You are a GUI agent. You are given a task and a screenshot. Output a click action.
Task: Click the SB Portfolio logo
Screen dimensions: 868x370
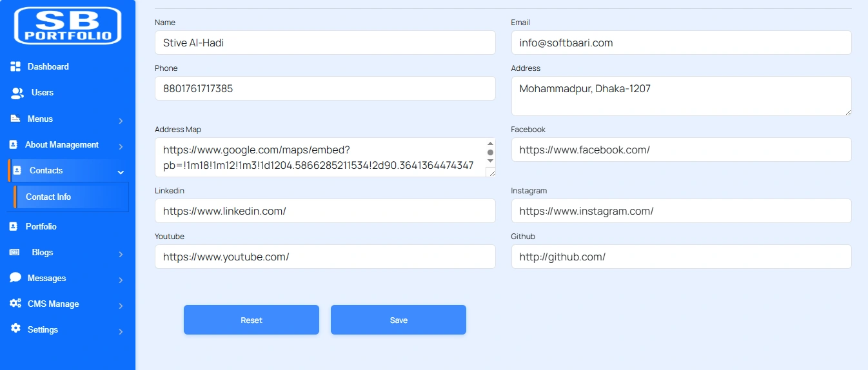click(68, 26)
